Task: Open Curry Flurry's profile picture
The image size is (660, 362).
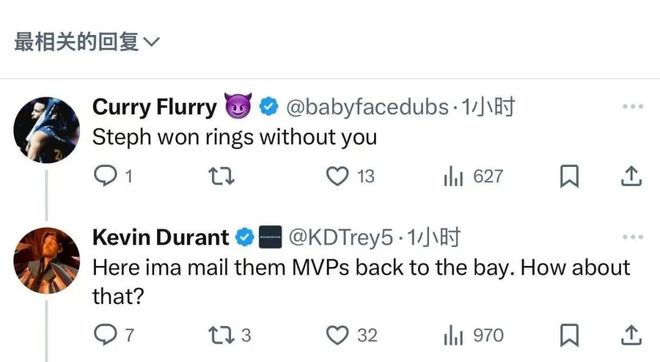Action: 46,130
